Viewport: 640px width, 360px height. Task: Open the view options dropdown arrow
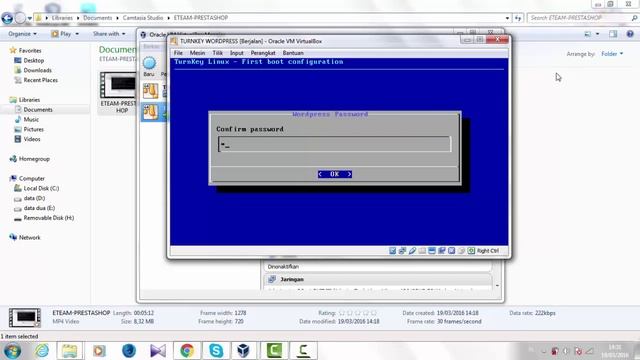coord(598,34)
